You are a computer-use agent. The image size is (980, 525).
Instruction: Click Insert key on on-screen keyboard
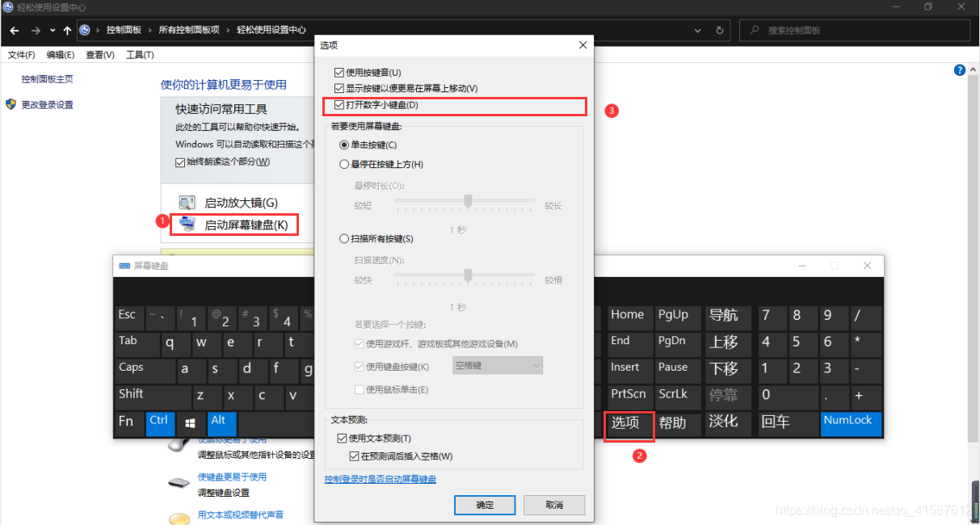pos(629,370)
